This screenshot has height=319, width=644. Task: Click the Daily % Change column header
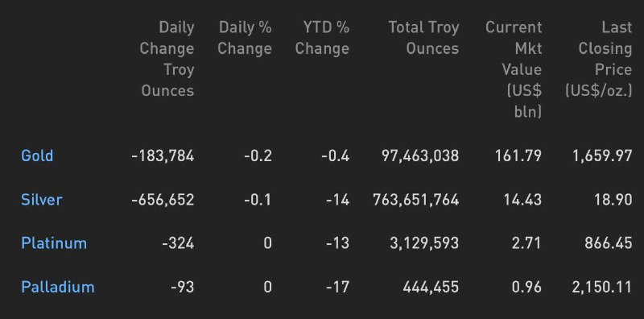pyautogui.click(x=245, y=38)
